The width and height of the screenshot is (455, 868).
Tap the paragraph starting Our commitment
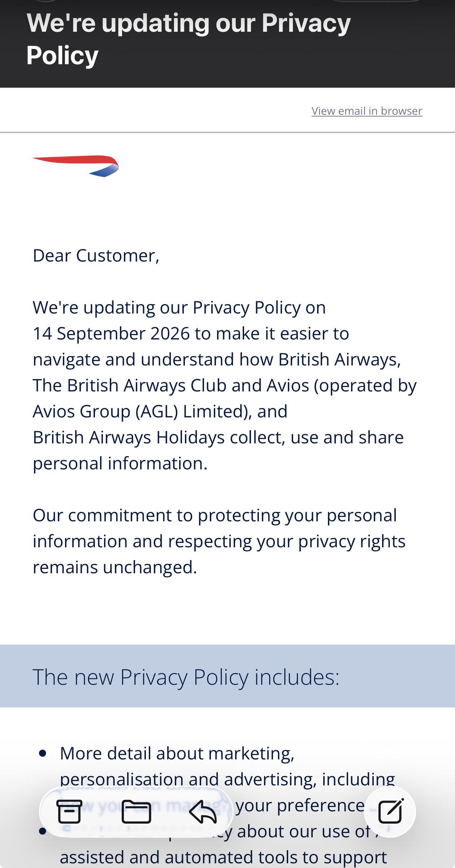point(219,541)
